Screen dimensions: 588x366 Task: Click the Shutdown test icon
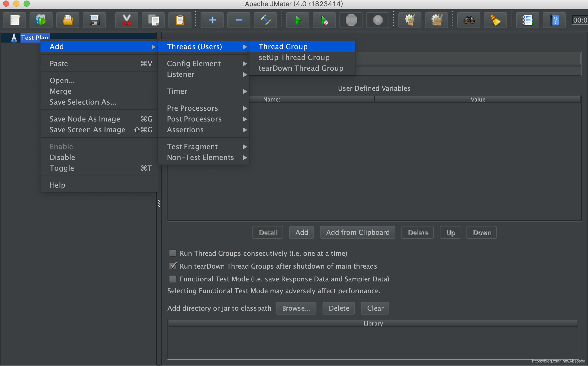[378, 20]
